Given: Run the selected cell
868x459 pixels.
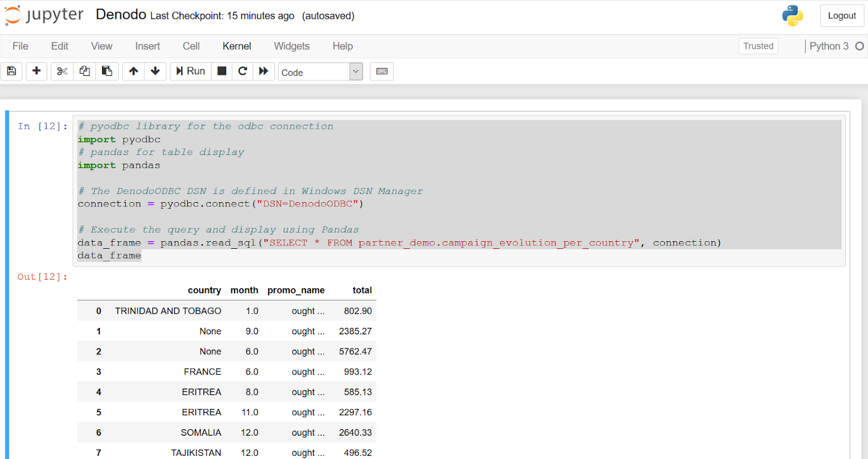Looking at the screenshot, I should tap(190, 71).
